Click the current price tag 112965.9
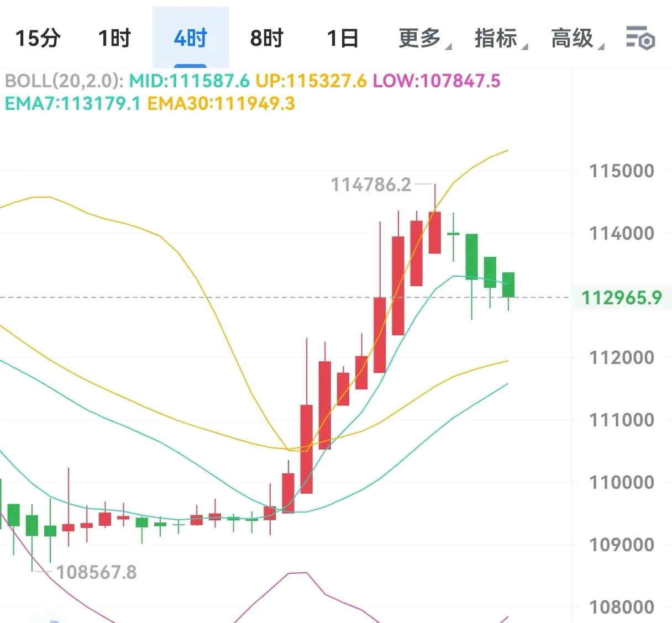This screenshot has width=672, height=623. 621,298
